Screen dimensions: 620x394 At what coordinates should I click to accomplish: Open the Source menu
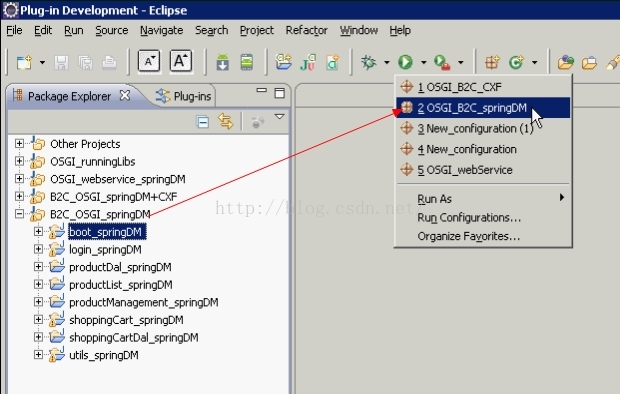112,30
